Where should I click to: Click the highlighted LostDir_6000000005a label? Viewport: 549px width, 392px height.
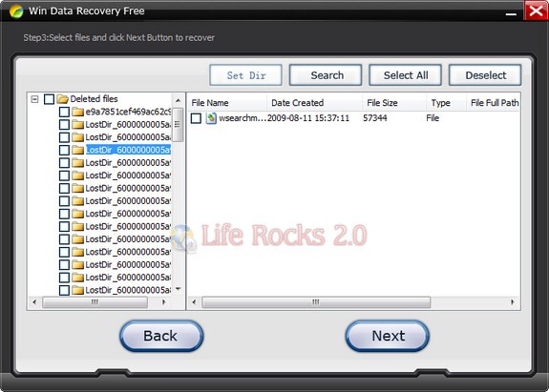(x=128, y=150)
